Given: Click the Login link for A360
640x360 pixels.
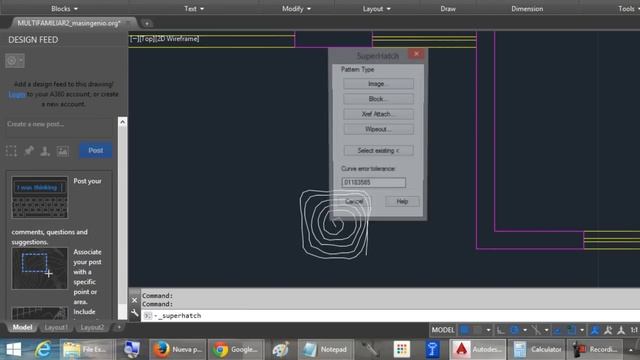Looking at the screenshot, I should (17, 94).
